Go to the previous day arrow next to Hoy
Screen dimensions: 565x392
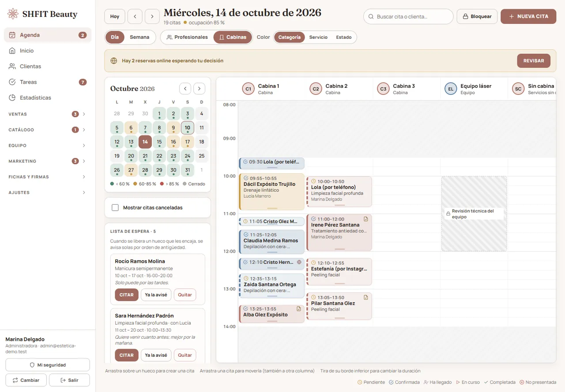coord(135,16)
